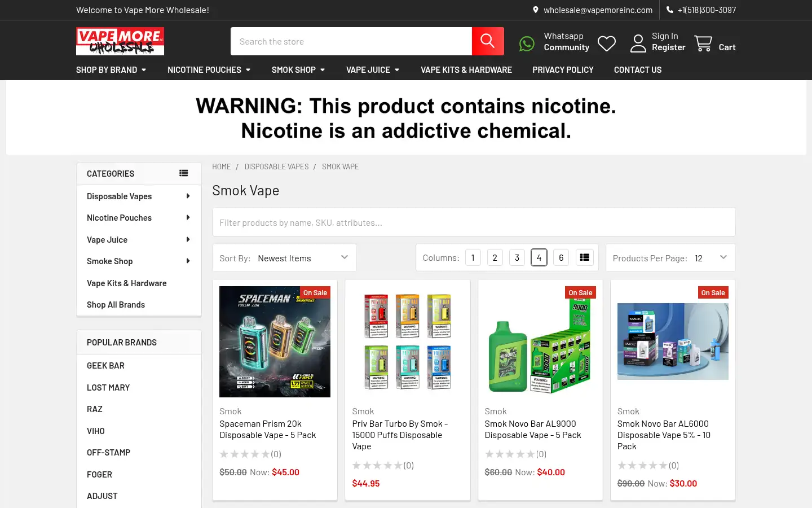Open Contact Us nav item
The height and width of the screenshot is (508, 812).
(x=638, y=69)
